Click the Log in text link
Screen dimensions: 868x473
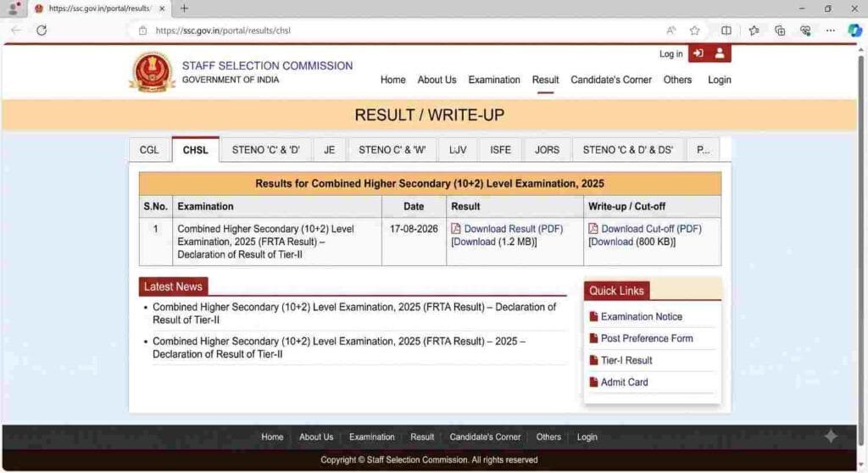[x=670, y=53]
